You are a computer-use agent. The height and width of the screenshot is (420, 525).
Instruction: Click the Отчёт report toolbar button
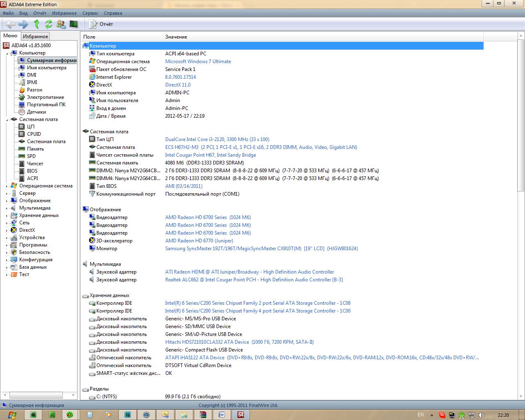point(101,24)
